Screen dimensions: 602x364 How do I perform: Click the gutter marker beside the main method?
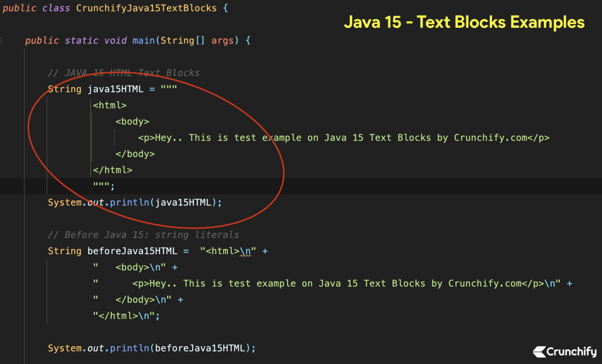pos(1,40)
